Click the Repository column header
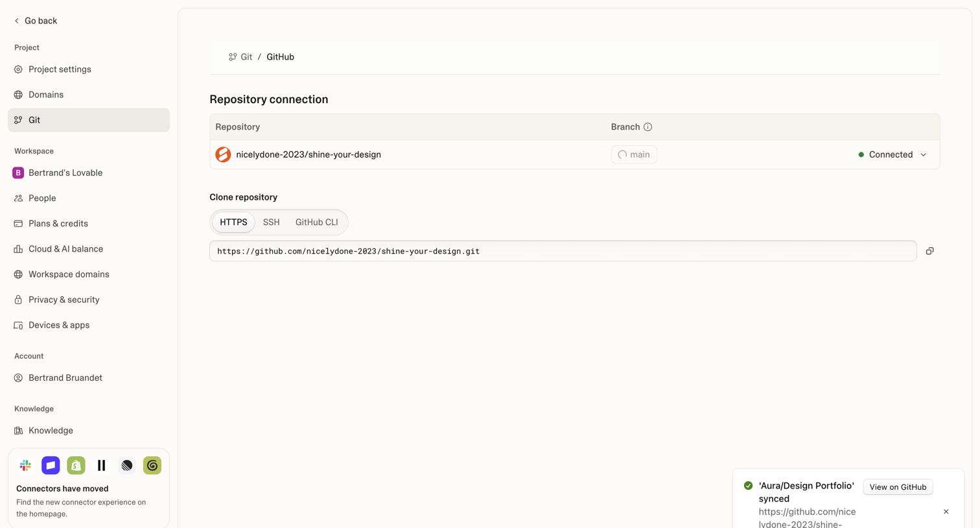 pyautogui.click(x=238, y=127)
